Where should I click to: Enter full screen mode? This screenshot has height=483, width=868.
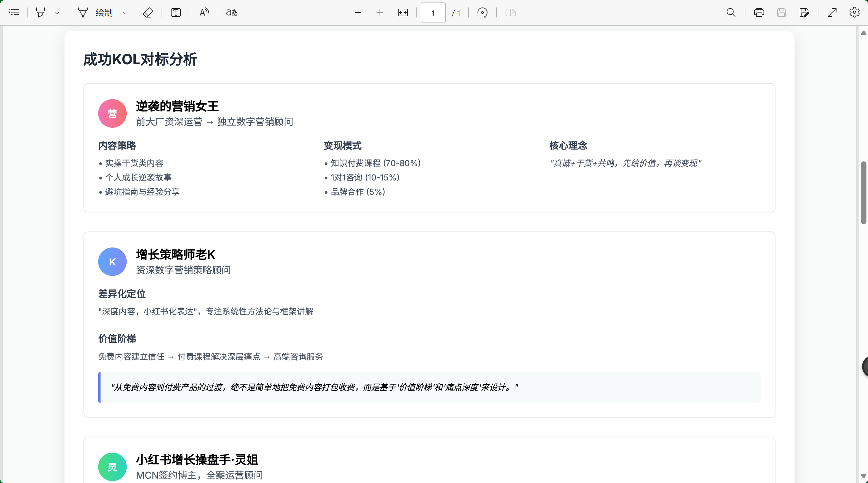coord(832,12)
